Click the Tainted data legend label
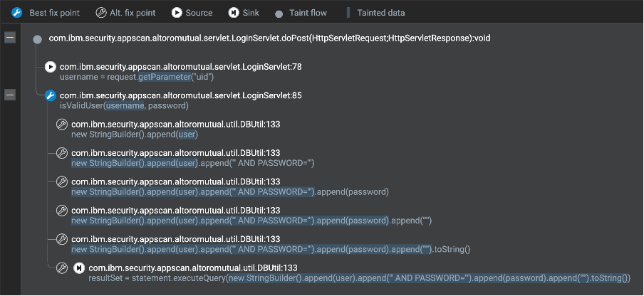Viewport: 644px width, 296px height. pos(380,13)
